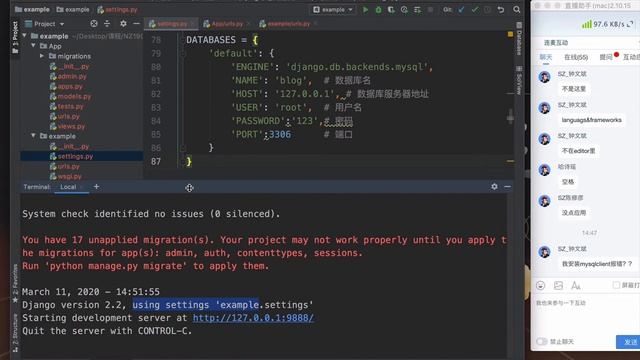Screen dimensions: 640x360
Task: Open the Structure side tool window
Action: [x=15, y=333]
